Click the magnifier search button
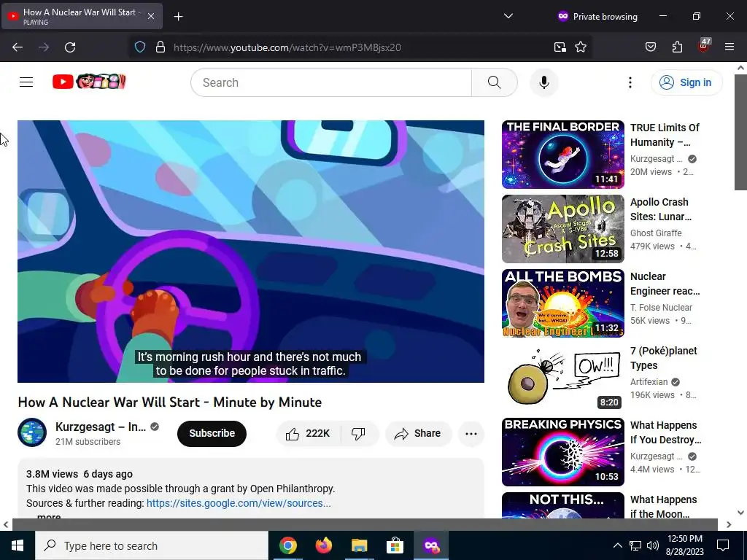The height and width of the screenshot is (560, 747). click(x=495, y=82)
